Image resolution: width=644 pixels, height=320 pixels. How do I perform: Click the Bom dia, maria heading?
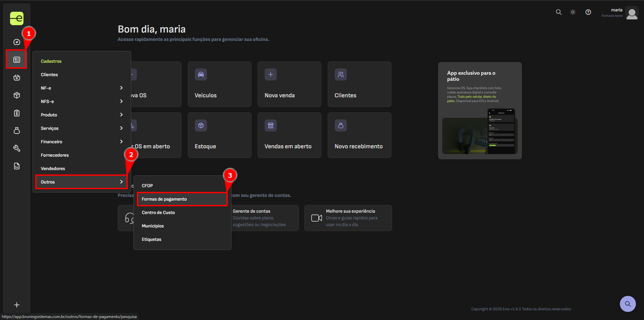(x=152, y=29)
